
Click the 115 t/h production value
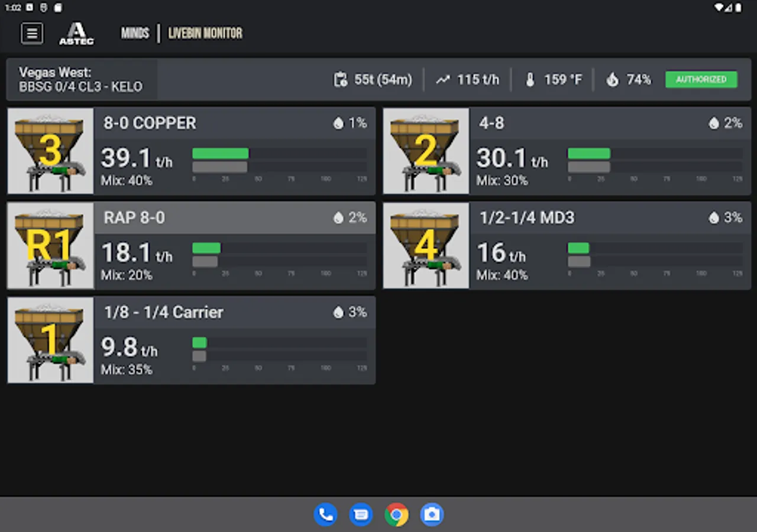click(478, 80)
